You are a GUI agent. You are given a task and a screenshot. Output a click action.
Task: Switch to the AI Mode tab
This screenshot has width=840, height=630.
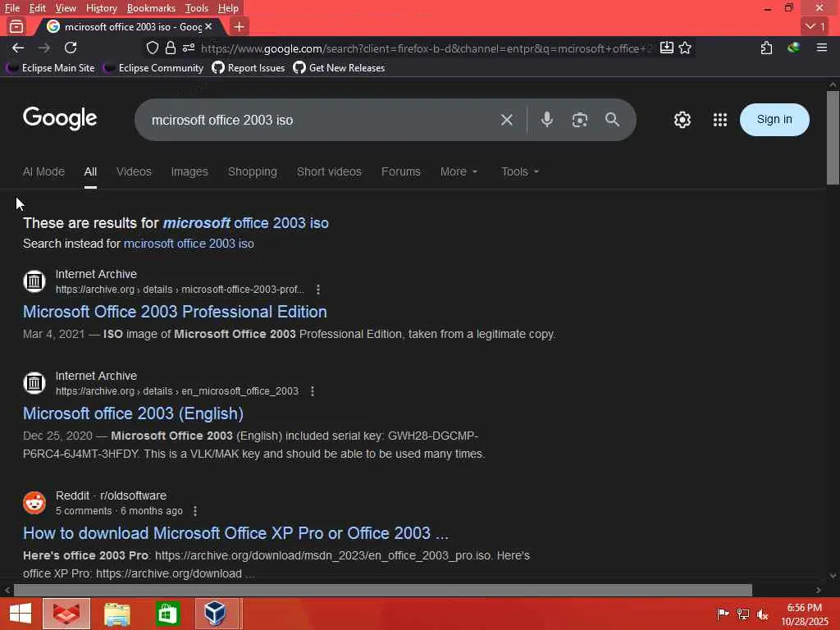[x=43, y=171]
